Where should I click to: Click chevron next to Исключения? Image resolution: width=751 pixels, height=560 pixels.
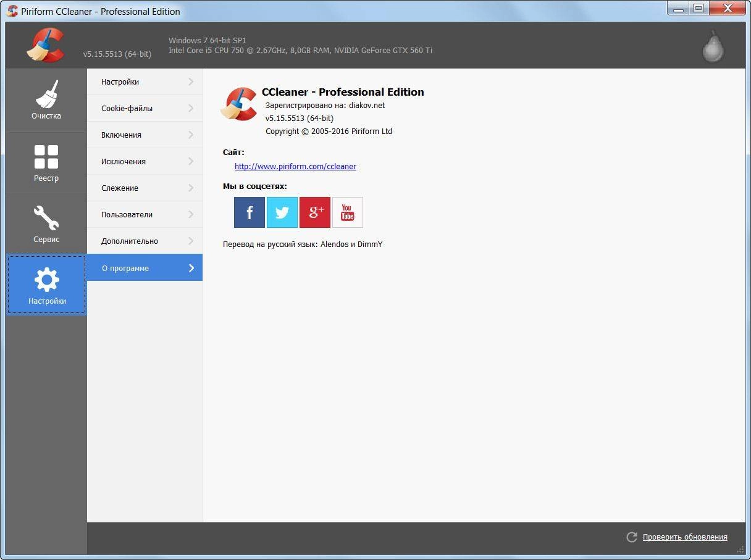191,161
